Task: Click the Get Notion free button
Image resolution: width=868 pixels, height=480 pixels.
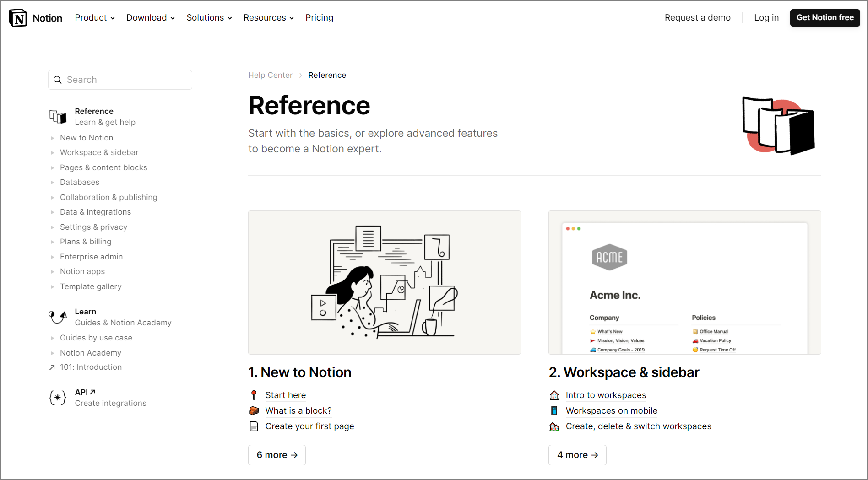Action: pyautogui.click(x=825, y=17)
